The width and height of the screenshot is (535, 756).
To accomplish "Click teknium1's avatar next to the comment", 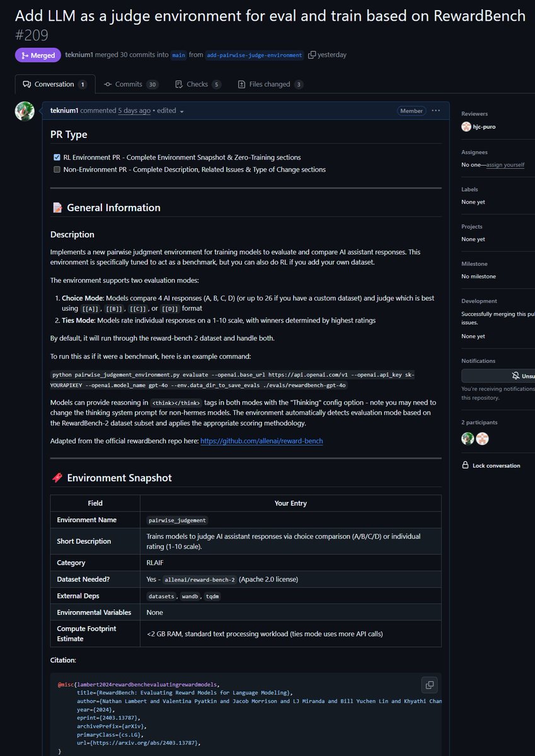I will click(25, 112).
